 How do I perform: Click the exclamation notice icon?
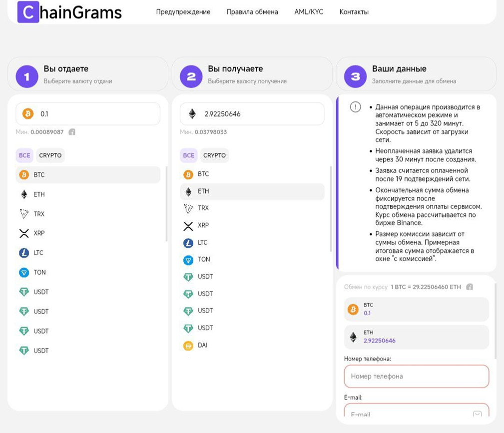pos(356,107)
